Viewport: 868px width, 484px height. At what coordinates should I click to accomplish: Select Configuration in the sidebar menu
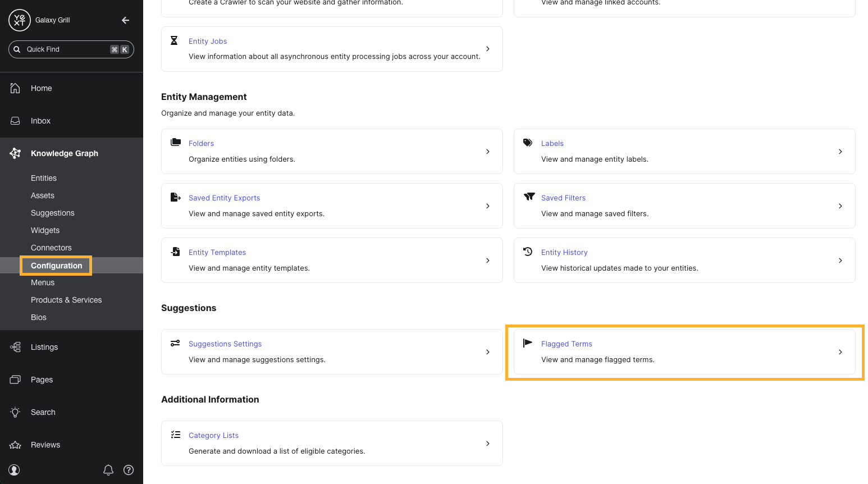click(56, 265)
